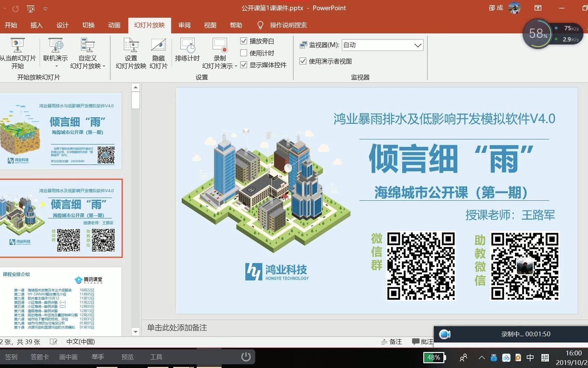Click the 隐藏幻灯片 hide slide button
Viewport: 588px width, 368px height.
[x=159, y=53]
